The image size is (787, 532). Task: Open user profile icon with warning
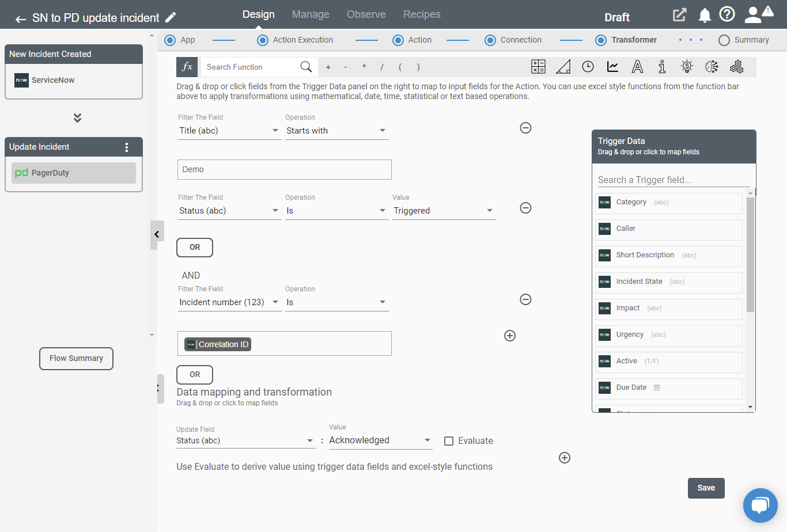pyautogui.click(x=759, y=14)
